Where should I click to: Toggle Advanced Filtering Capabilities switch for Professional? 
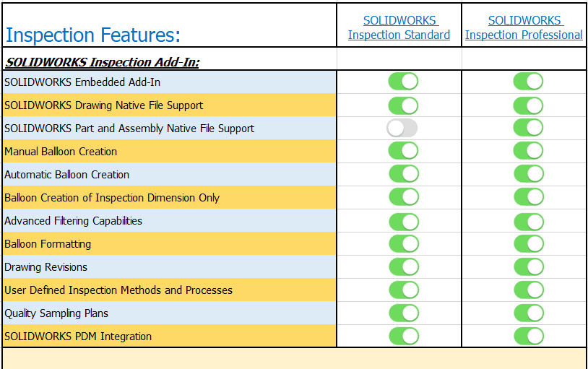[x=529, y=222]
